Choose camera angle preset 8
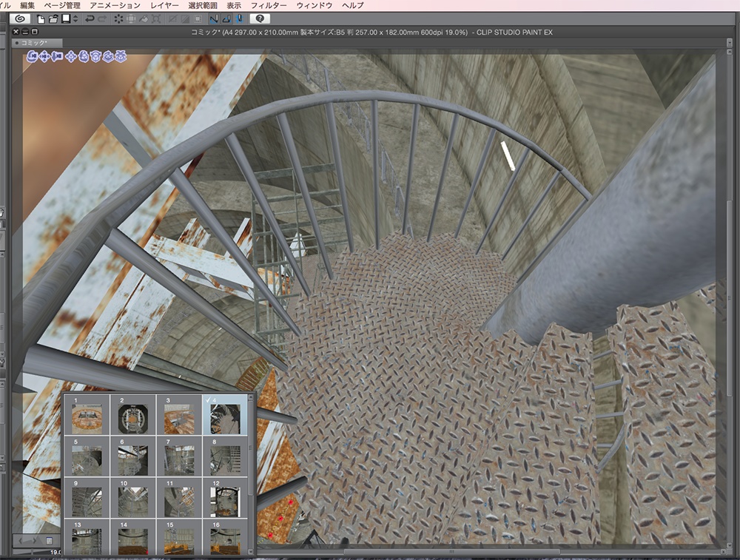 [225, 456]
